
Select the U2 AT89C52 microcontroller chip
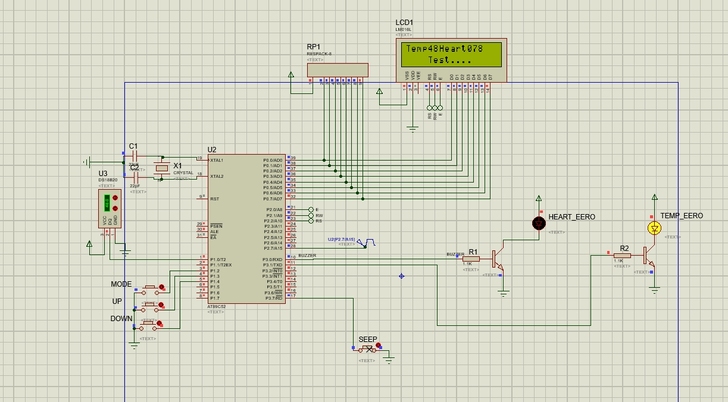point(245,229)
